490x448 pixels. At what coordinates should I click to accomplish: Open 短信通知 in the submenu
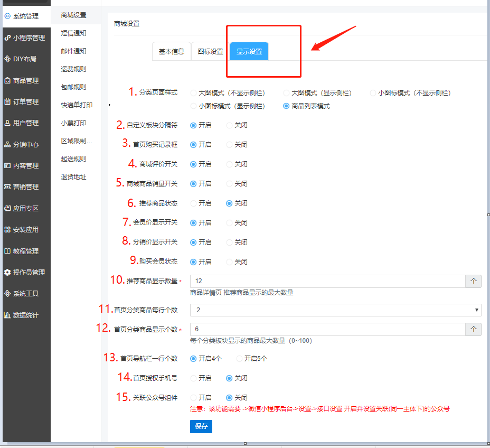click(73, 33)
